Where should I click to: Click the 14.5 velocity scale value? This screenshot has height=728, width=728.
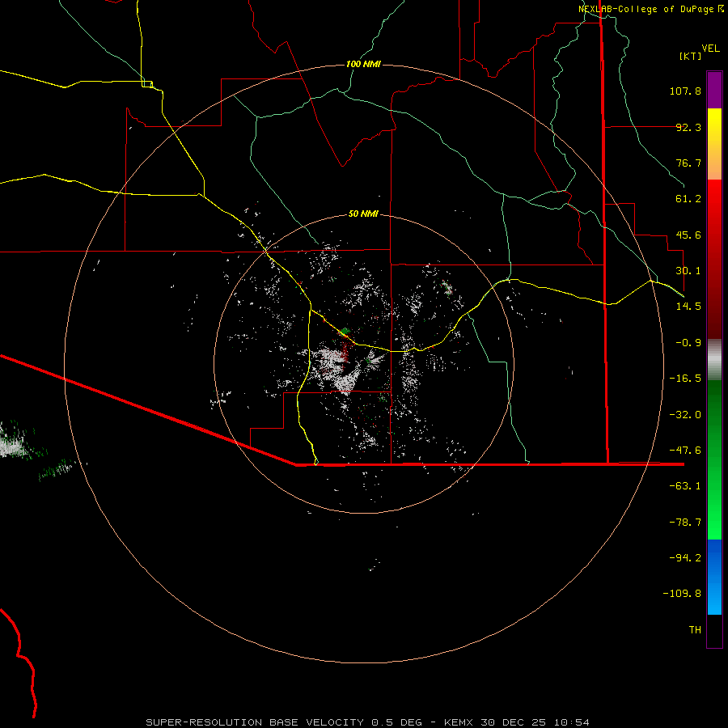(688, 307)
